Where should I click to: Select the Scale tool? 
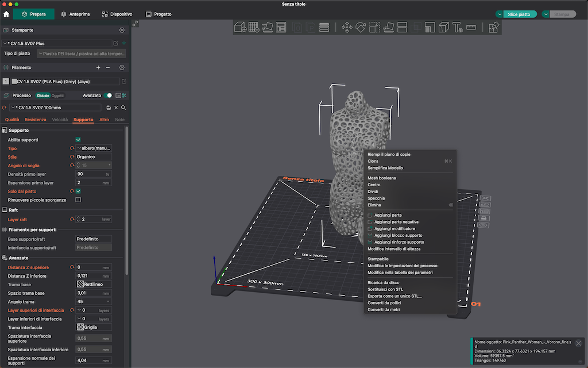374,28
